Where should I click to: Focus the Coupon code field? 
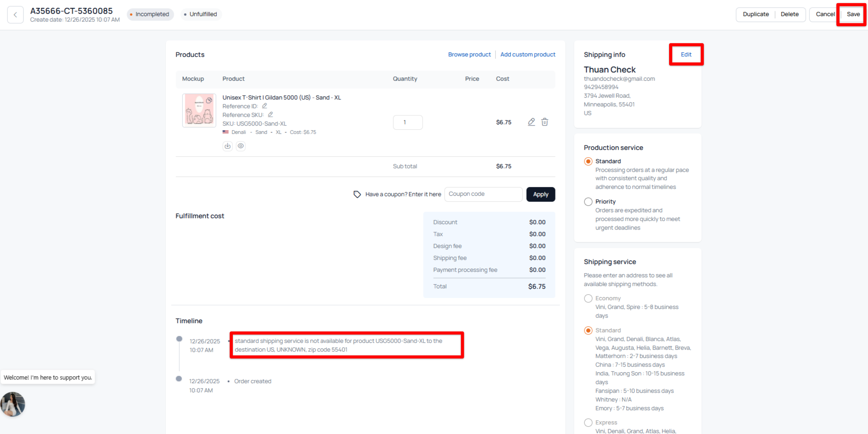(483, 194)
